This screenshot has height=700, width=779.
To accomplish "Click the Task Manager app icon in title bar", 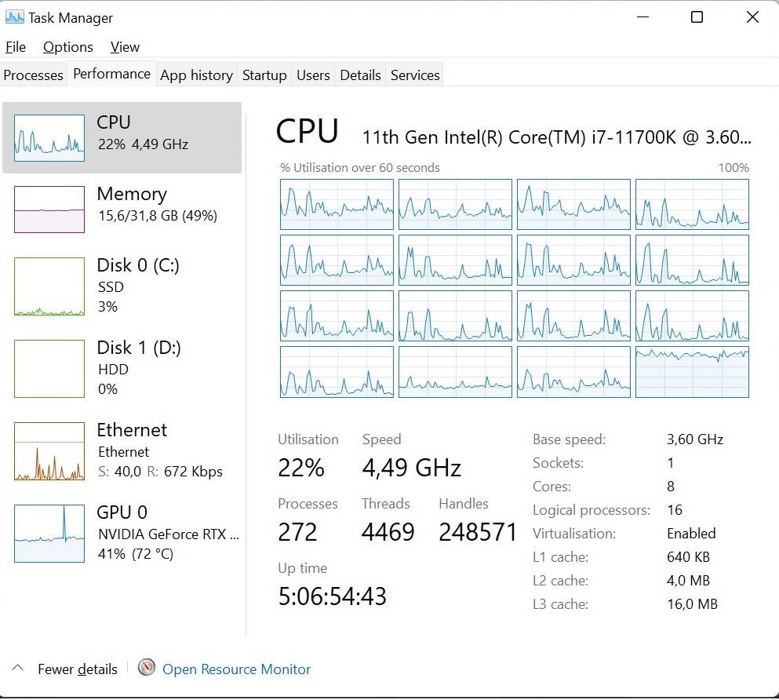I will pos(14,17).
